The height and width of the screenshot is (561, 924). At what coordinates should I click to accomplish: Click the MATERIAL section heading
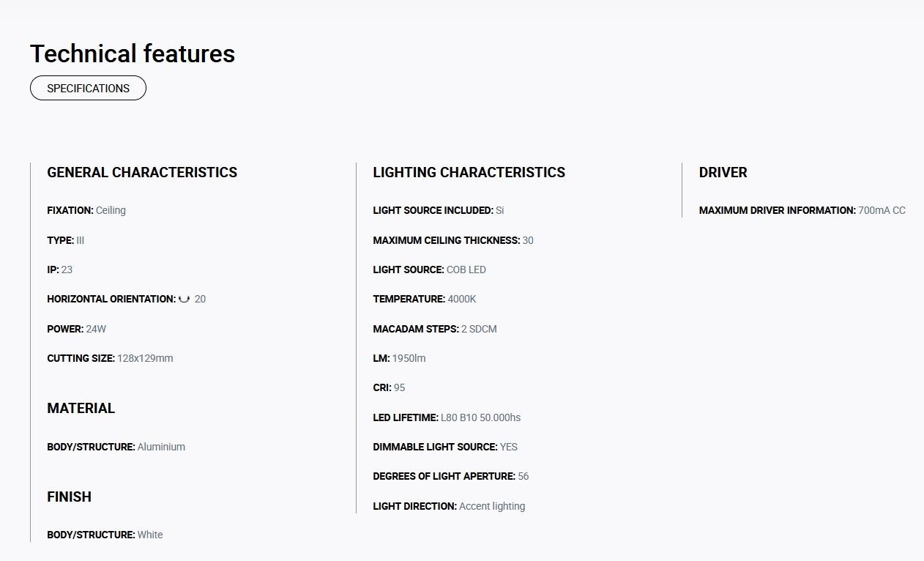click(81, 408)
